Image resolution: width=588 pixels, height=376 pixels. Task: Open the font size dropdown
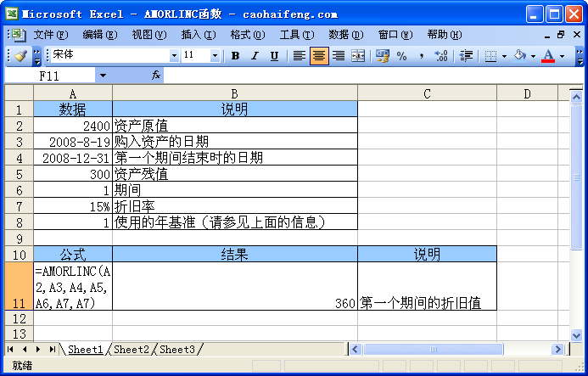coord(215,56)
